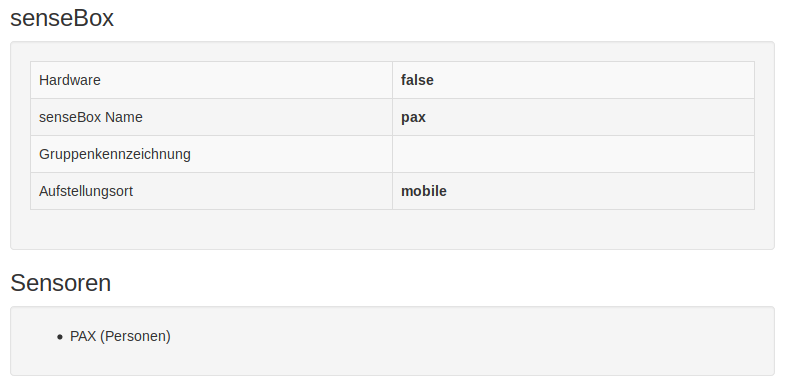The width and height of the screenshot is (787, 388).
Task: Select the "senseBox Name" label cell
Action: click(211, 117)
